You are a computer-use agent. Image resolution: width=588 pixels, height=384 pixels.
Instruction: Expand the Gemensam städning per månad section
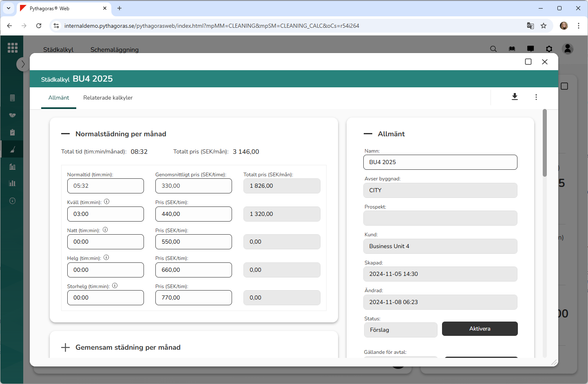[x=65, y=347]
